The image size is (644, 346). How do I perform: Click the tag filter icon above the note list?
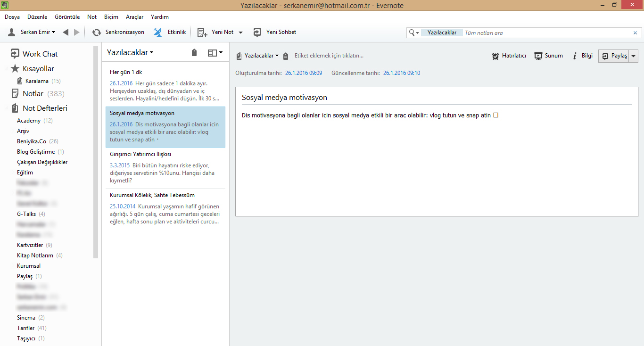click(194, 52)
